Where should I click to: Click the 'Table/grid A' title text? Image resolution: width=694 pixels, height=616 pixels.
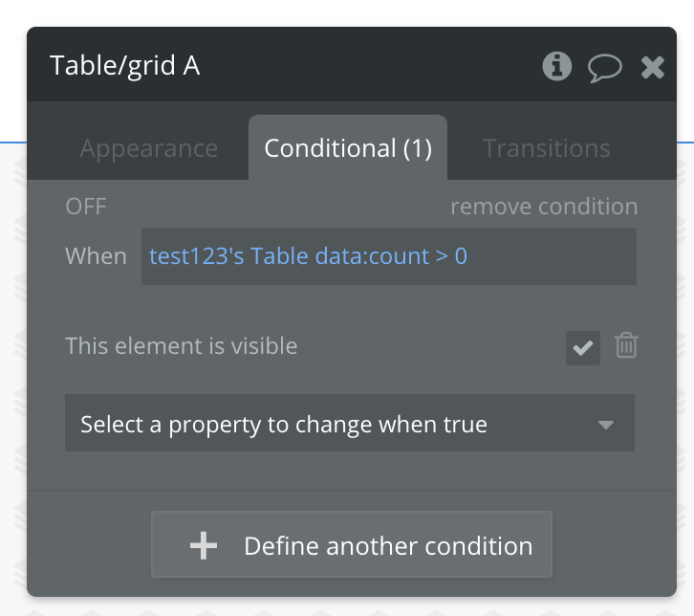(x=124, y=66)
